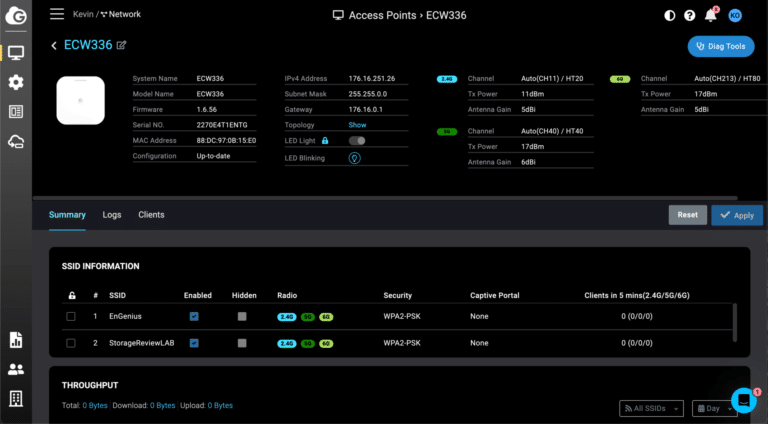768x424 pixels.
Task: Open the reports chart sidebar icon
Action: tap(16, 339)
